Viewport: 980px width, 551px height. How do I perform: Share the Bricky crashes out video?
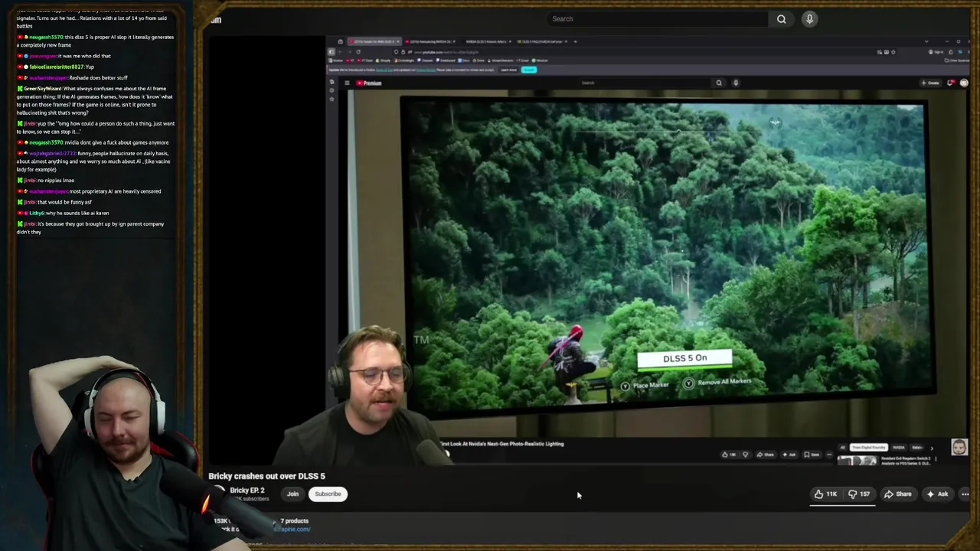(x=898, y=494)
